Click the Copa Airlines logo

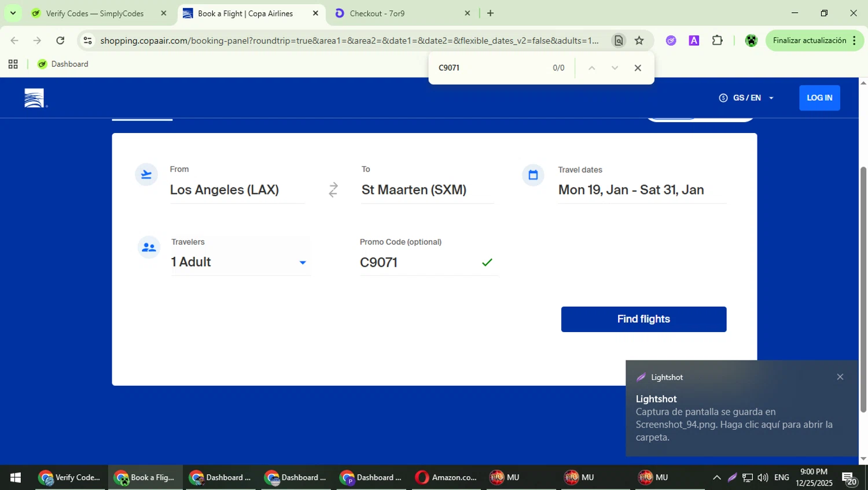pos(35,98)
